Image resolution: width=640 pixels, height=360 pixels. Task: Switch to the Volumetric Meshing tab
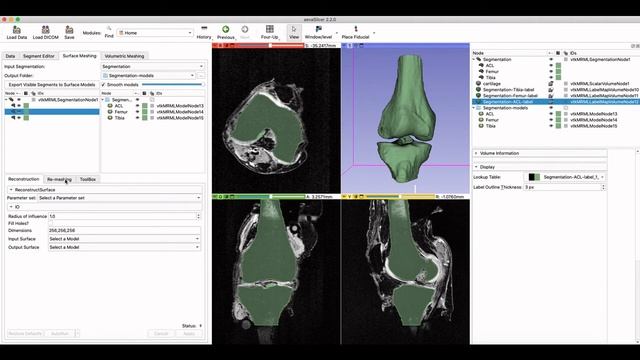(124, 56)
